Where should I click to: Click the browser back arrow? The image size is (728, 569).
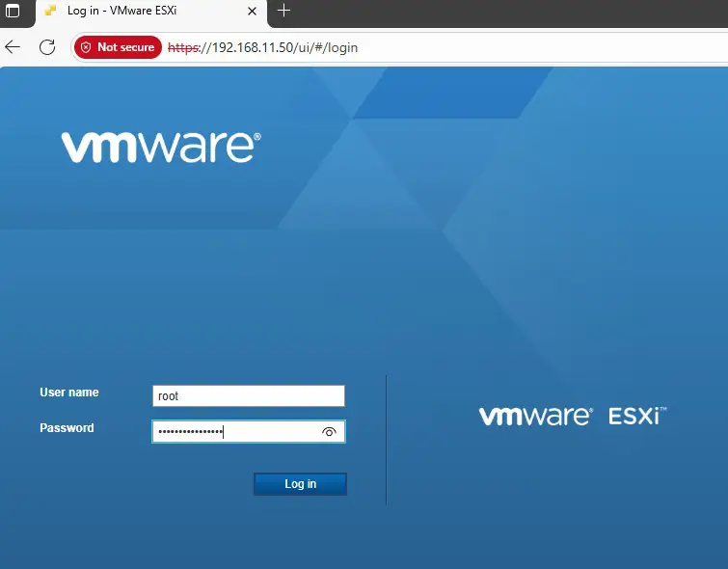[13, 47]
